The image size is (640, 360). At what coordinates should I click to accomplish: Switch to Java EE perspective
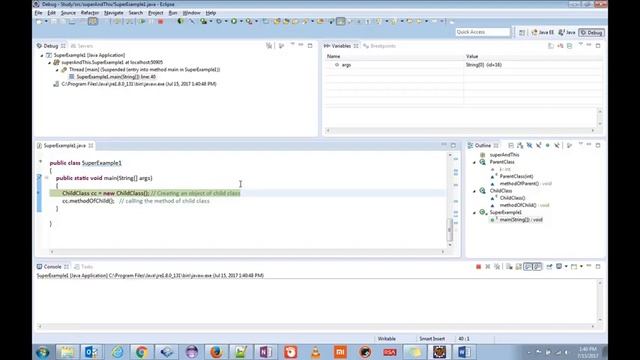[x=542, y=32]
